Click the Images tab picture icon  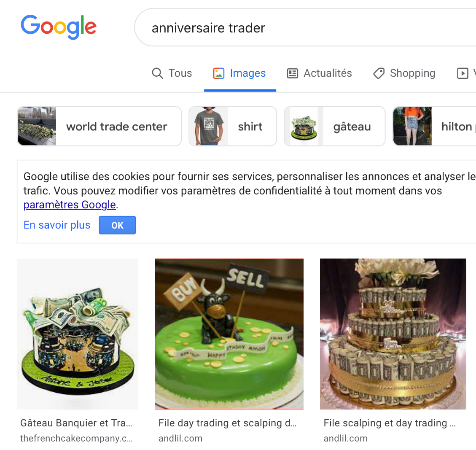pyautogui.click(x=218, y=73)
